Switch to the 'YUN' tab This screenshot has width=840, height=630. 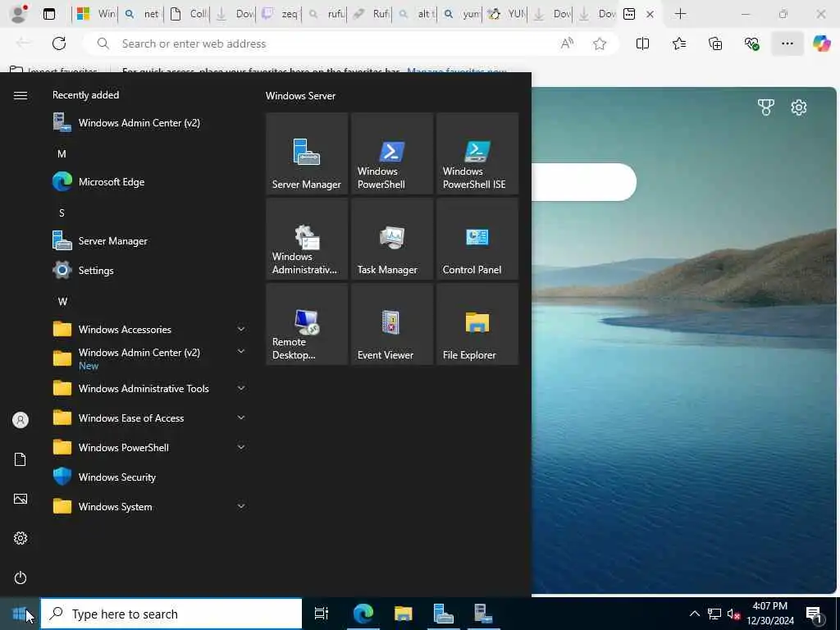(506, 14)
